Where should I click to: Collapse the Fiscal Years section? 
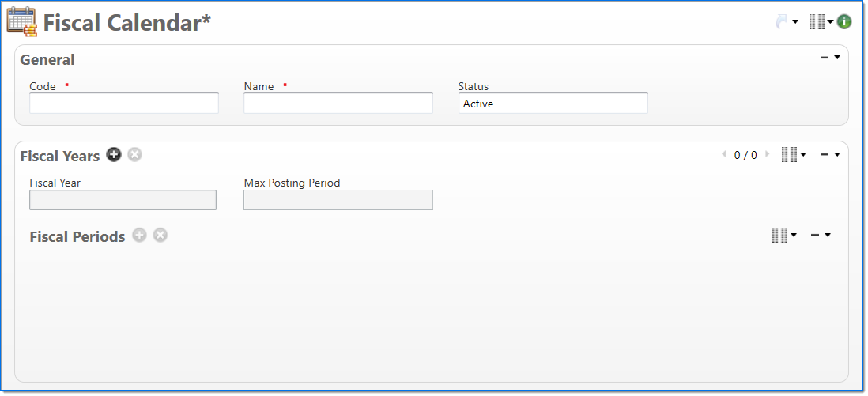828,155
